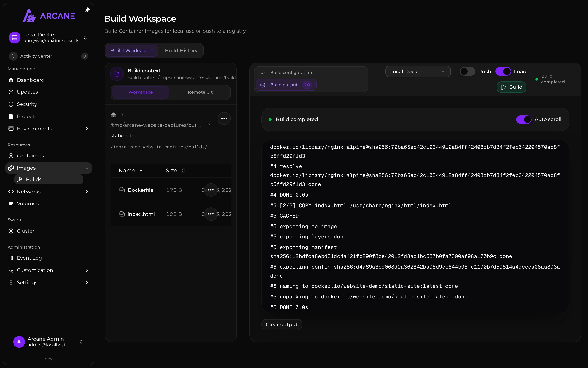
Task: Disable the Load toggle
Action: [503, 72]
